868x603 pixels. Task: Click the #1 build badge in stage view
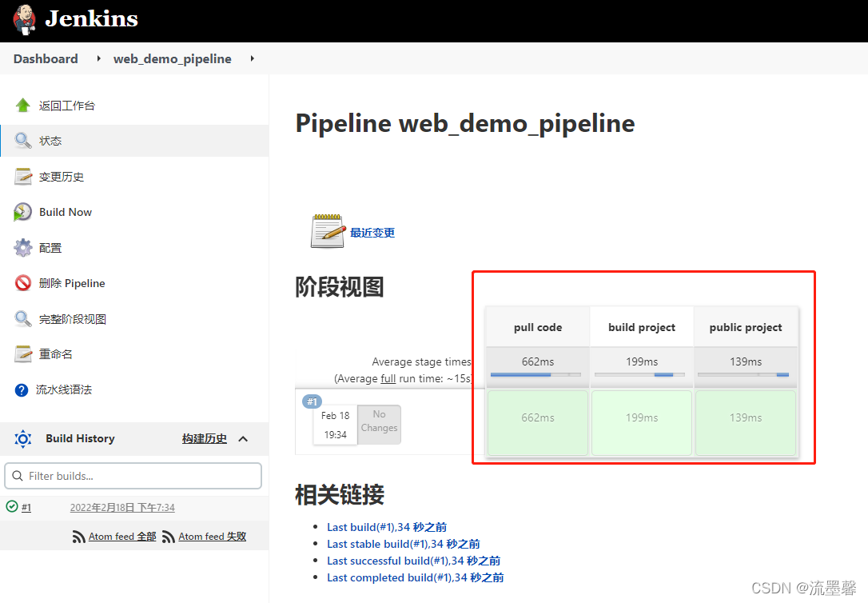313,401
